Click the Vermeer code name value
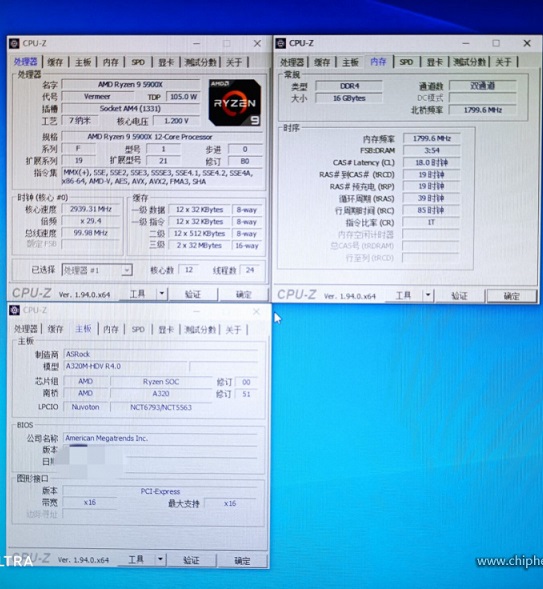Image resolution: width=543 pixels, height=589 pixels. pyautogui.click(x=97, y=97)
